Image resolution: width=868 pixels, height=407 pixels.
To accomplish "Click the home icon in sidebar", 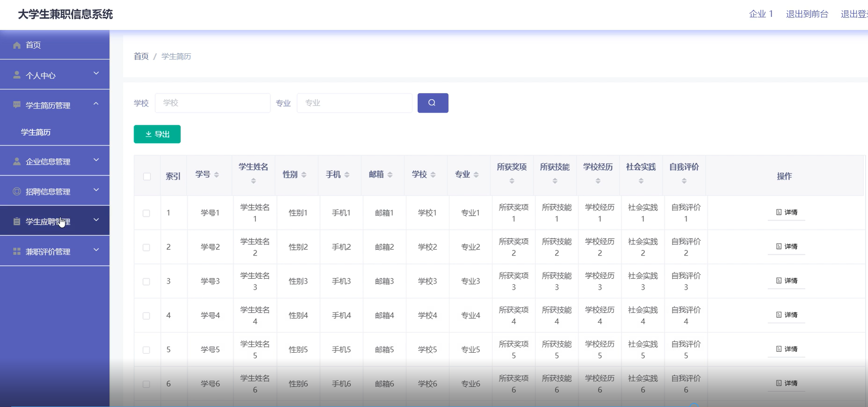I will coord(17,45).
